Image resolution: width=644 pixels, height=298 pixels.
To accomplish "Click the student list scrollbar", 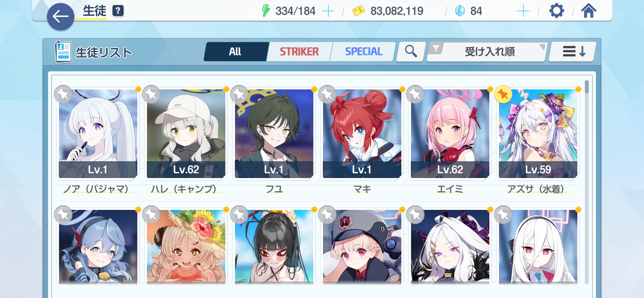I will tap(587, 182).
